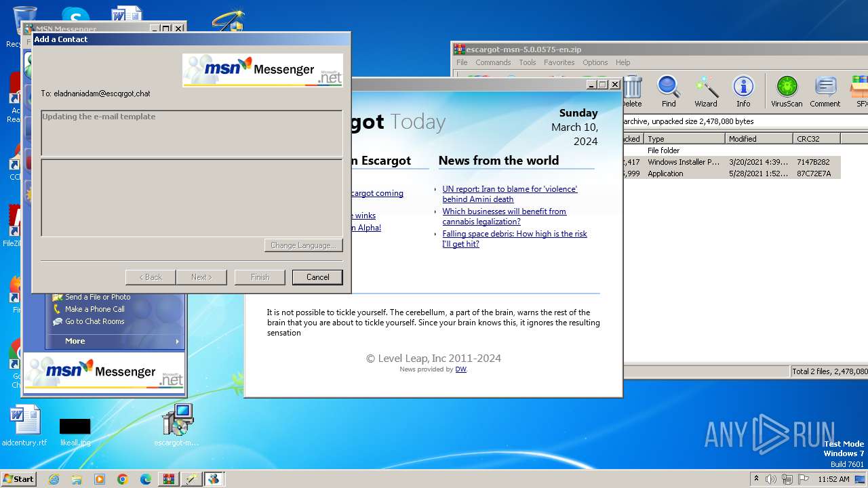The width and height of the screenshot is (868, 488).
Task: Open the Favorites menu in WinRAR
Action: click(x=559, y=62)
